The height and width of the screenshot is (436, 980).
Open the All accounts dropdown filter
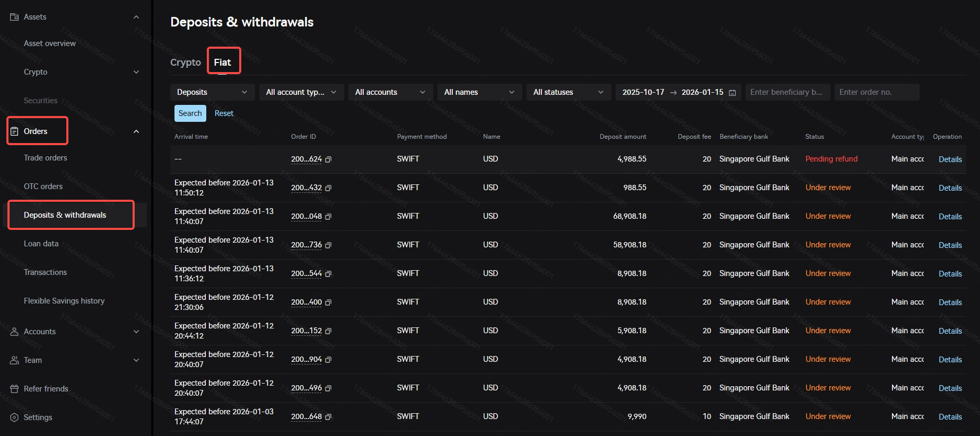click(390, 92)
